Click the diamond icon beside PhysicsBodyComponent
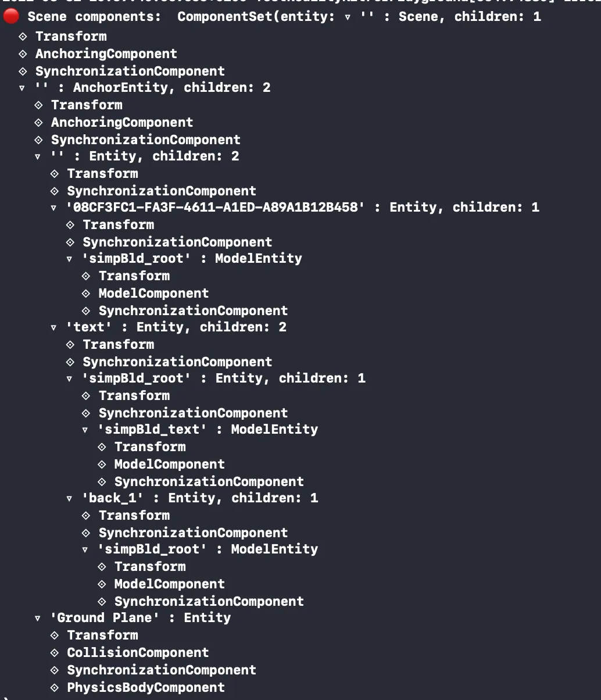 (x=55, y=687)
